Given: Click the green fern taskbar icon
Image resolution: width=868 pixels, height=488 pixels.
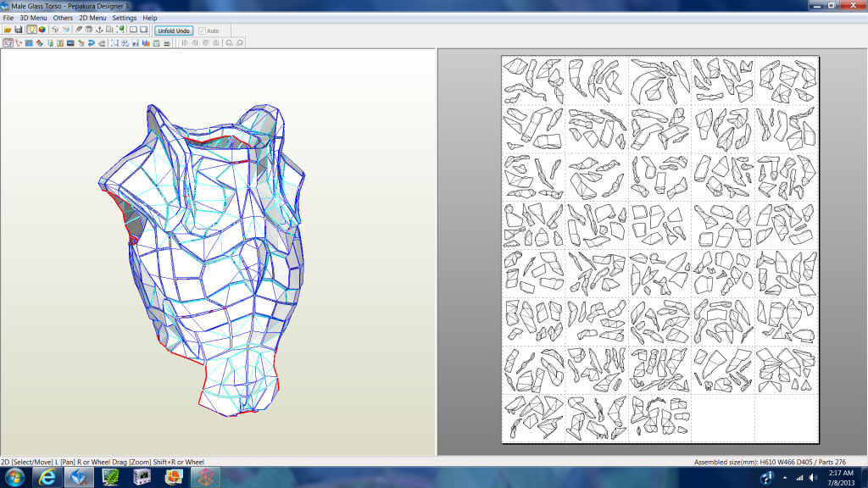Looking at the screenshot, I should [x=111, y=478].
